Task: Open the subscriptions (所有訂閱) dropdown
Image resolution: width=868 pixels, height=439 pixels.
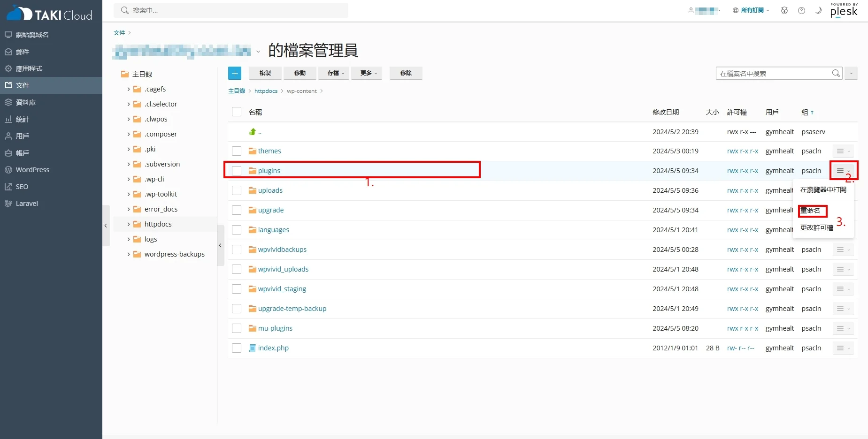Action: (751, 10)
